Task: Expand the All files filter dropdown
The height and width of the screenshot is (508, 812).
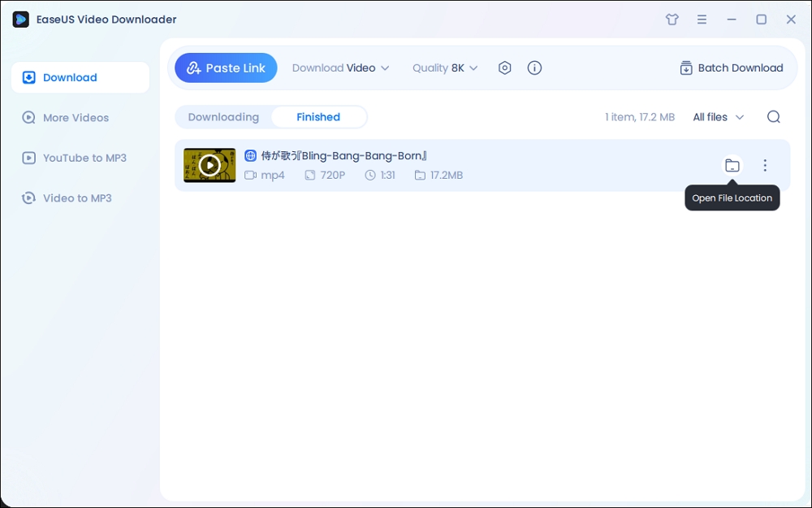Action: point(718,117)
